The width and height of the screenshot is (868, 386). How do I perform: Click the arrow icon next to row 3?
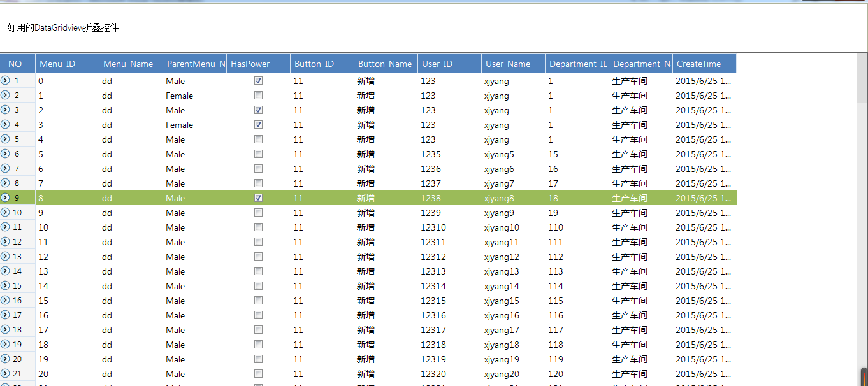pos(5,110)
